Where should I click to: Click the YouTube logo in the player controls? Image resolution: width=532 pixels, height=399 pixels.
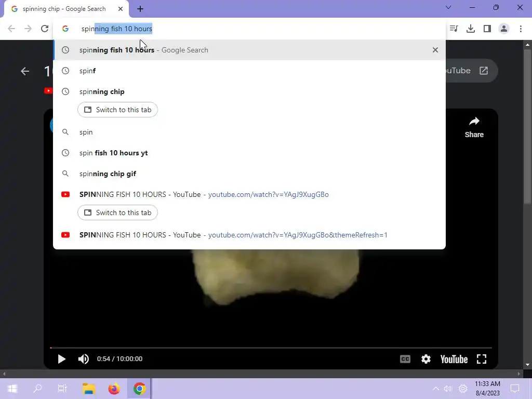tap(454, 359)
